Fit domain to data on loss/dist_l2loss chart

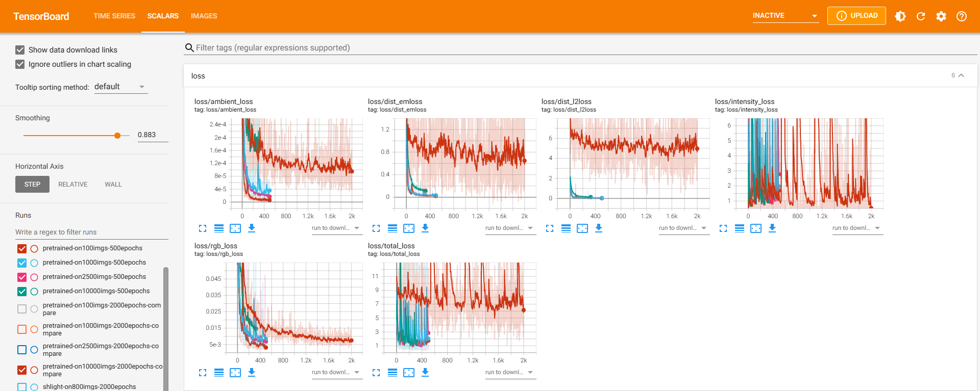pos(582,228)
